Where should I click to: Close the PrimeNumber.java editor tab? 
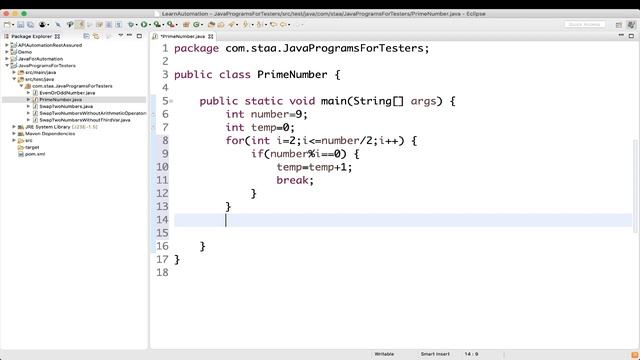point(211,36)
